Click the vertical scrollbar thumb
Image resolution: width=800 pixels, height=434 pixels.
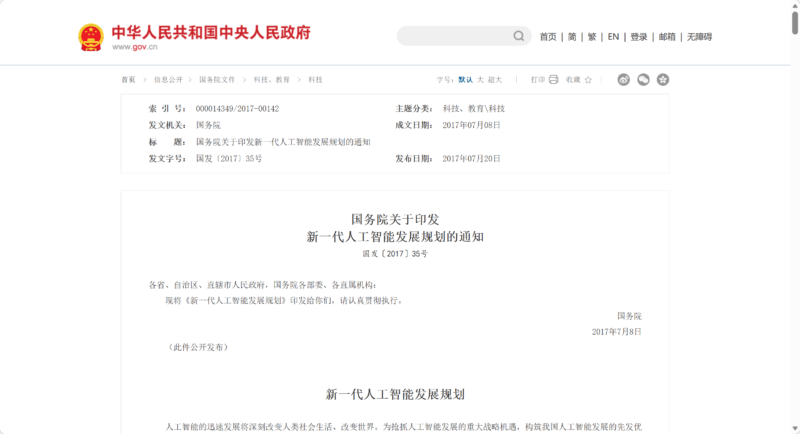tap(795, 21)
